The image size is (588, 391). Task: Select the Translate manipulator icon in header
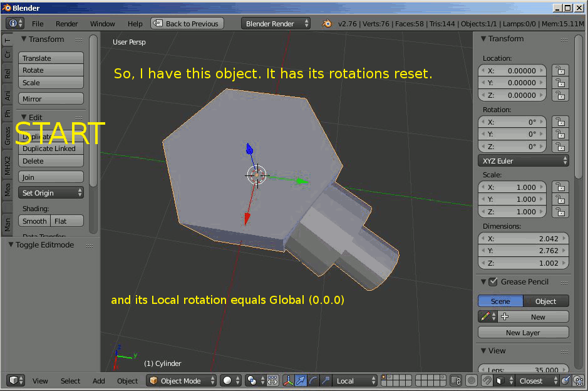tap(299, 380)
